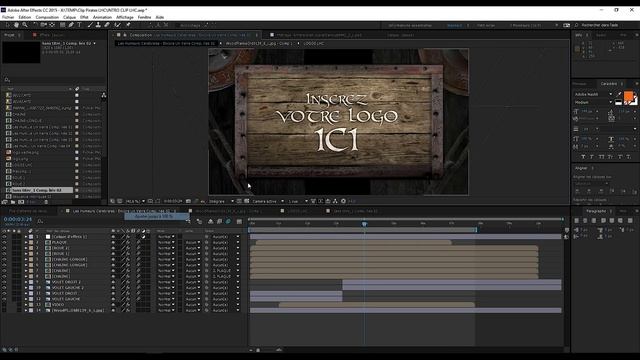Click the timeline Draft 3D icon
Screen dimensions: 640x360
199,221
